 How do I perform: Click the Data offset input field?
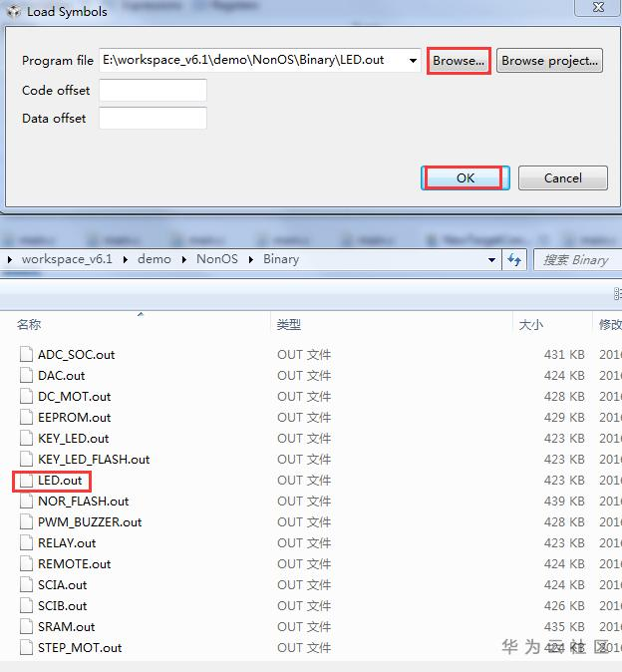(153, 119)
